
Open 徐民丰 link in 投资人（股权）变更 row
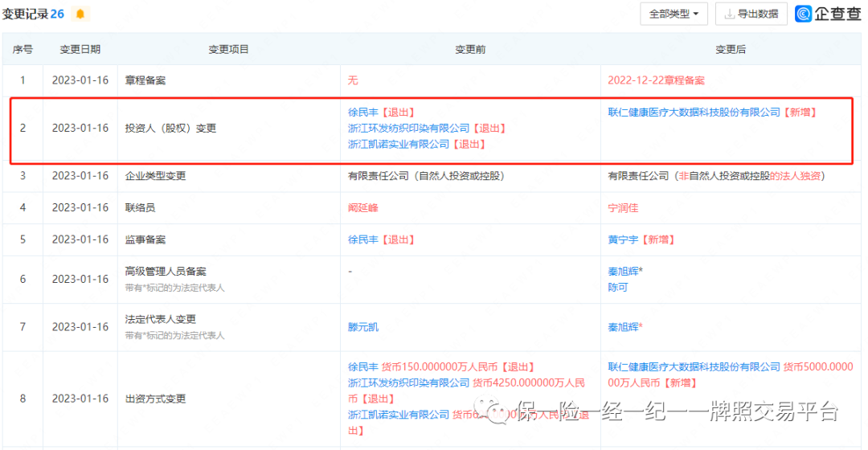tap(363, 112)
